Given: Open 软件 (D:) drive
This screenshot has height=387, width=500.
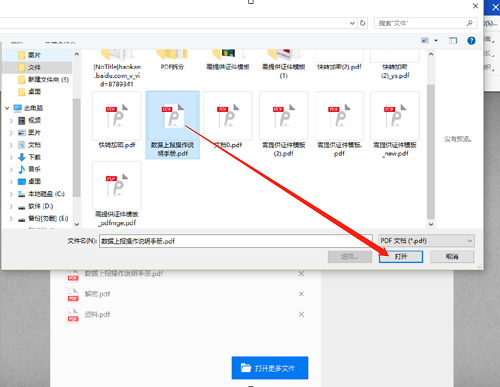Looking at the screenshot, I should click(x=35, y=206).
